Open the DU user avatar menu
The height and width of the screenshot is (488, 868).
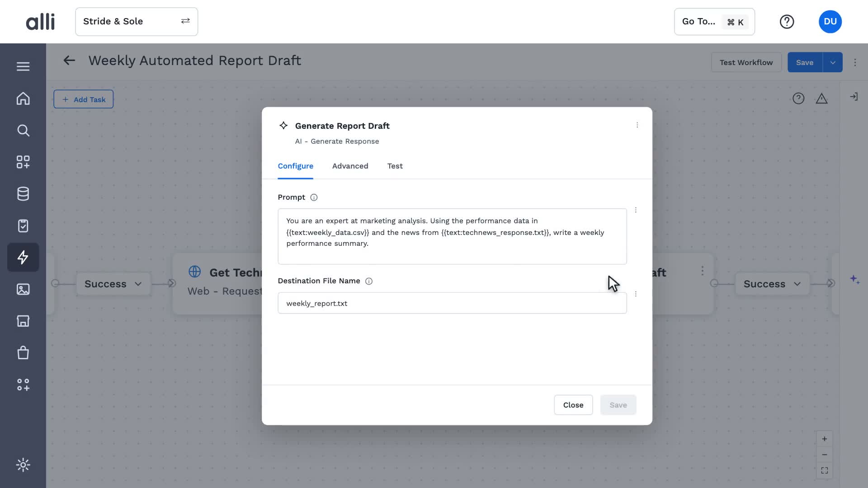(830, 22)
